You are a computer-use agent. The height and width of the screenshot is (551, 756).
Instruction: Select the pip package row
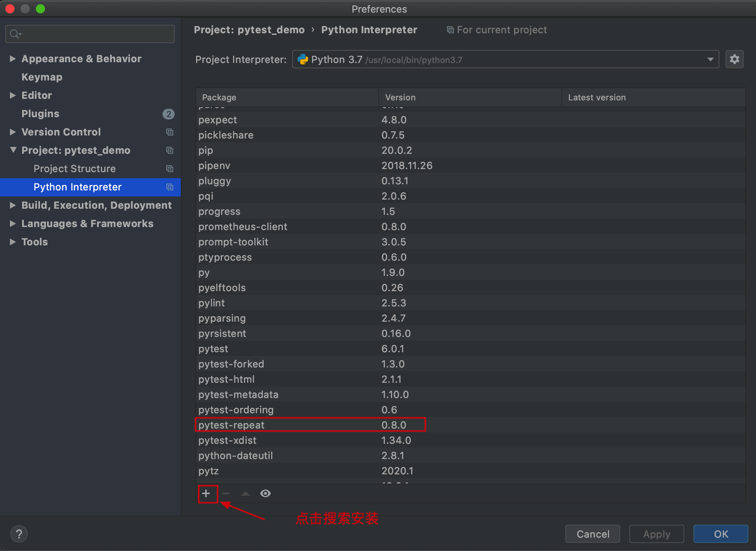pos(471,150)
